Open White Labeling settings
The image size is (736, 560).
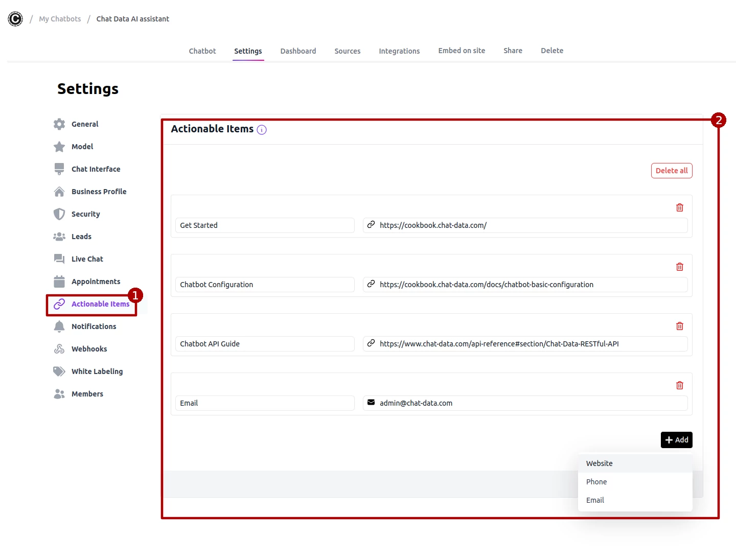click(97, 371)
